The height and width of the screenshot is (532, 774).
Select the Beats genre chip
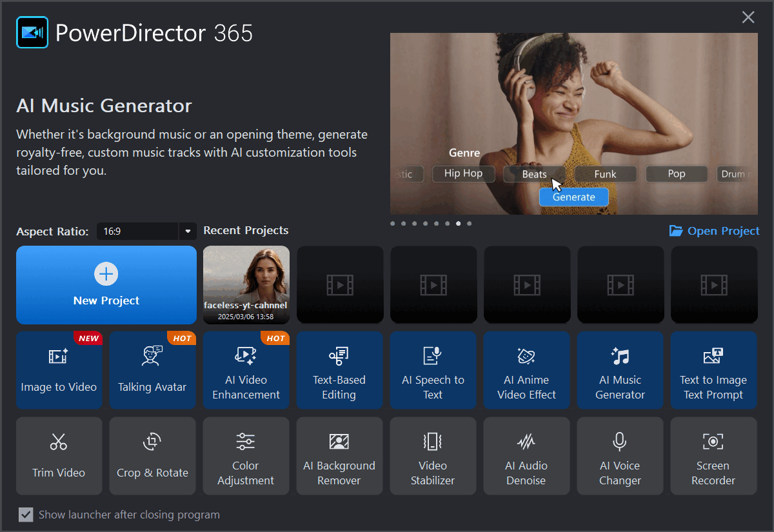pos(534,173)
